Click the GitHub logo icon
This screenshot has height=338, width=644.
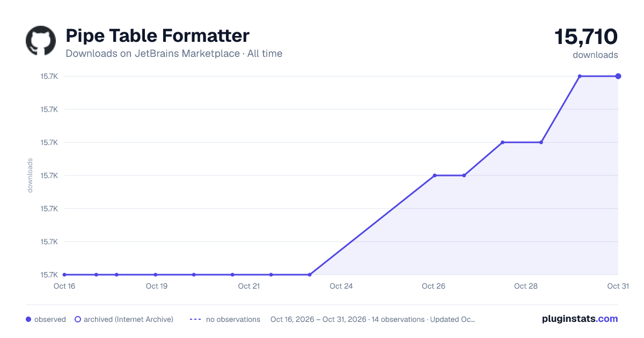(x=41, y=41)
